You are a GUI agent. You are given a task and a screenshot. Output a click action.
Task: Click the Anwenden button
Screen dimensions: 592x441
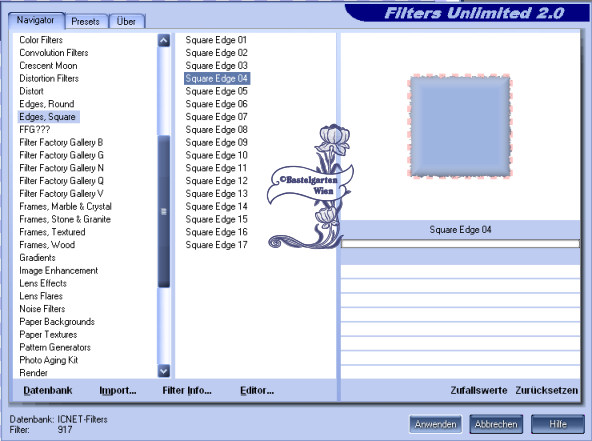(436, 424)
